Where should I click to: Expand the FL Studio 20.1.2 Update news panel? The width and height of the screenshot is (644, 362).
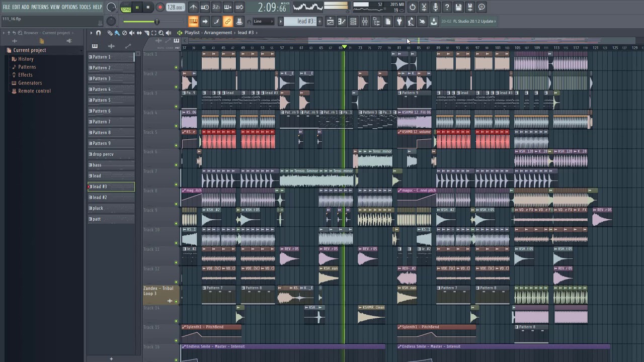coord(469,21)
